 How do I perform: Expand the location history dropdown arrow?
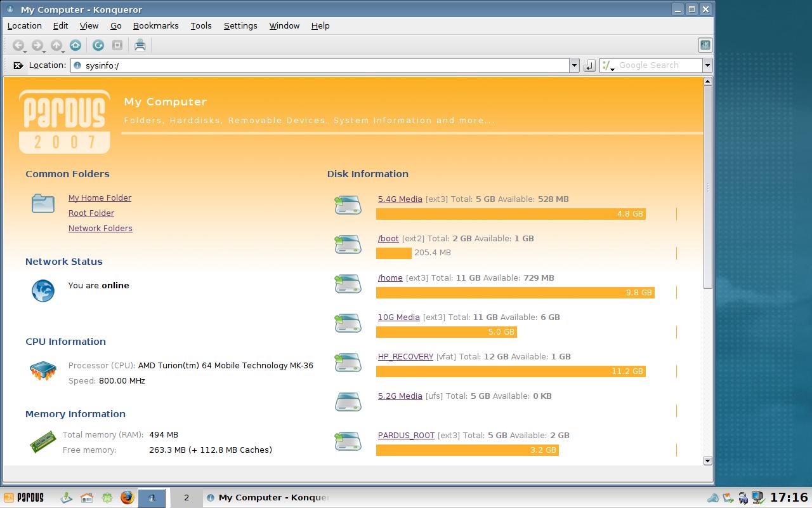pos(574,65)
